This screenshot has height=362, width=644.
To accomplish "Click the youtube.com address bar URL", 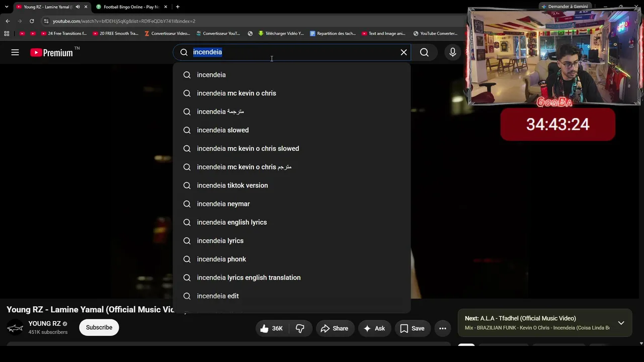I will pyautogui.click(x=124, y=21).
